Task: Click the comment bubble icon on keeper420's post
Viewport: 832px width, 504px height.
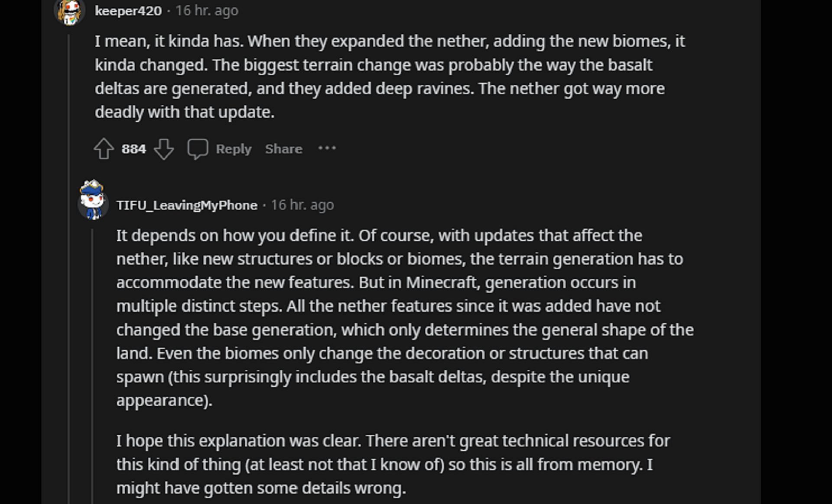Action: click(198, 149)
